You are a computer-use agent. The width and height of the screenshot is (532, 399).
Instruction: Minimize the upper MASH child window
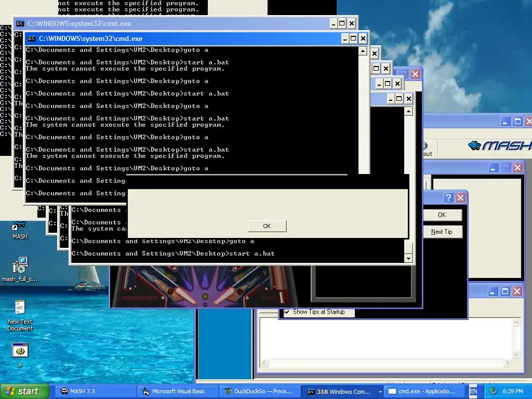pyautogui.click(x=493, y=168)
